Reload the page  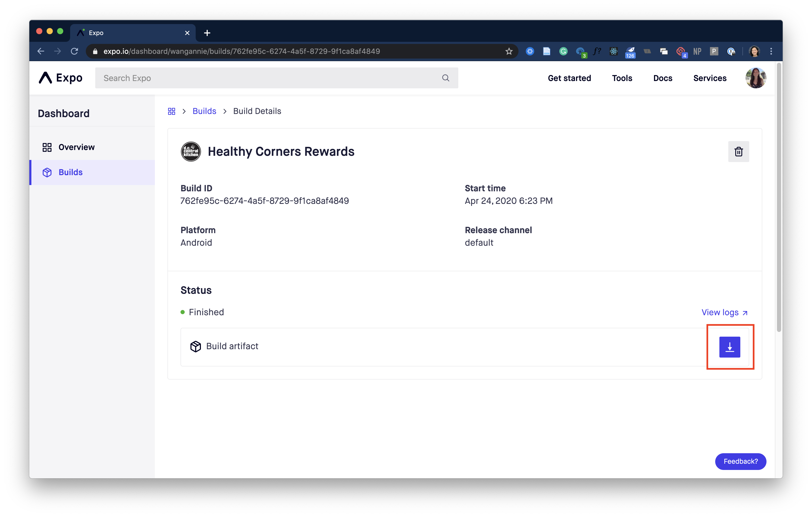click(x=75, y=51)
